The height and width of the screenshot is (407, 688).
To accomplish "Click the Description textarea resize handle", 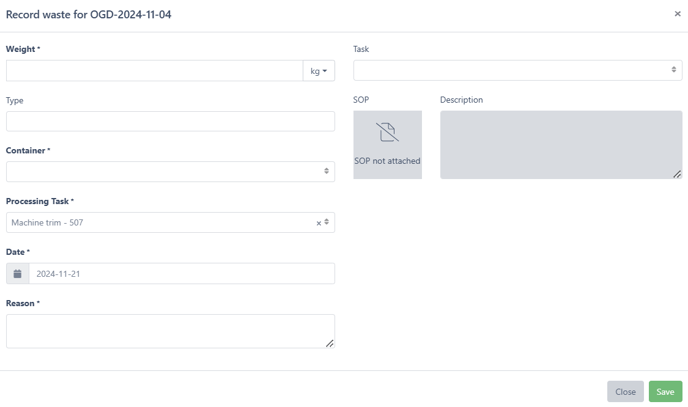I will tap(677, 174).
